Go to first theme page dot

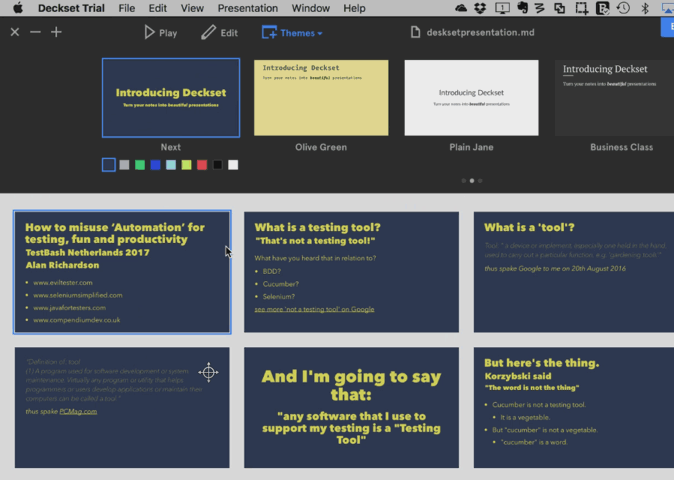pyautogui.click(x=463, y=181)
